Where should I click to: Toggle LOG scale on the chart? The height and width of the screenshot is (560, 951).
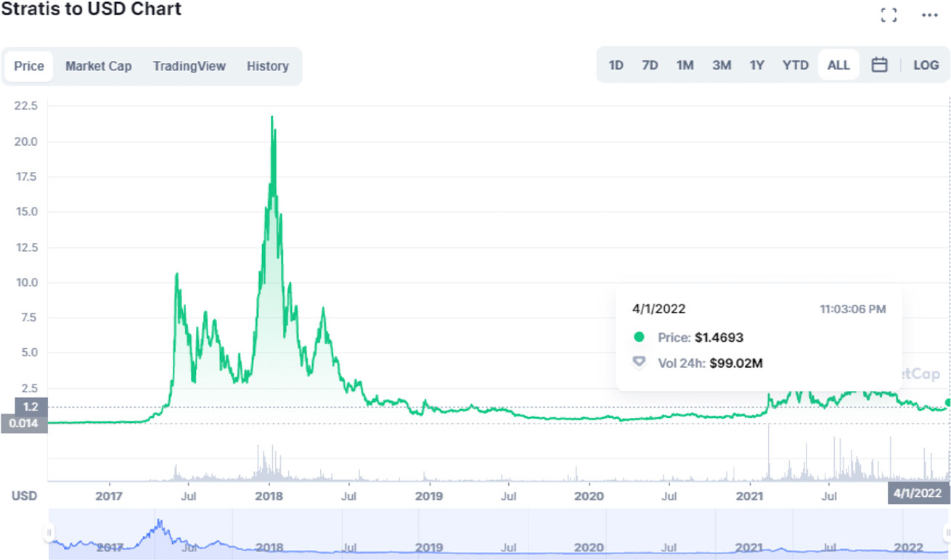(926, 65)
